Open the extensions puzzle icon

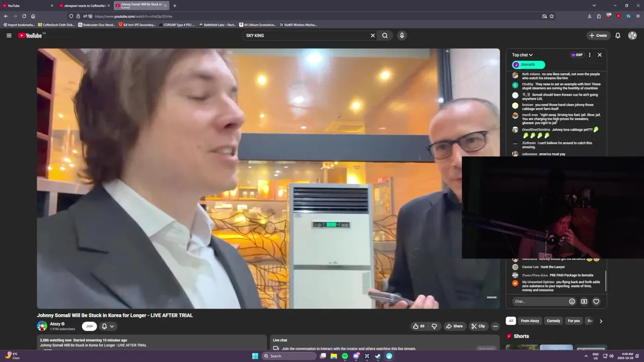pos(599,16)
